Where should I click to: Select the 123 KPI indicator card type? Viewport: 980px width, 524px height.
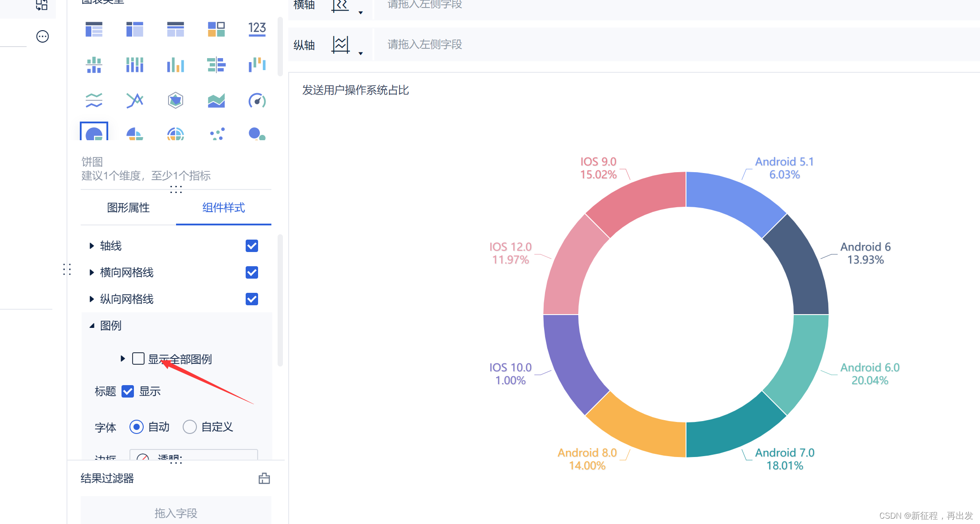[257, 29]
